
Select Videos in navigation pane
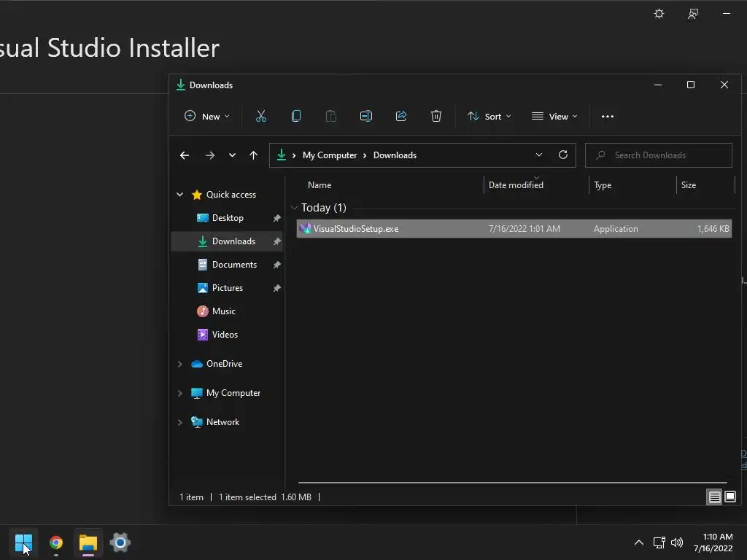tap(225, 335)
